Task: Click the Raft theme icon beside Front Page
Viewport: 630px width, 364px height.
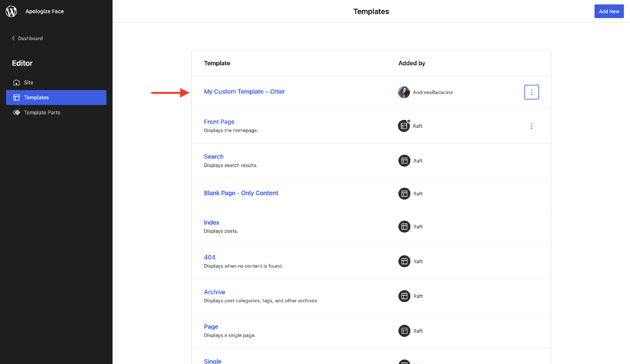Action: 404,126
